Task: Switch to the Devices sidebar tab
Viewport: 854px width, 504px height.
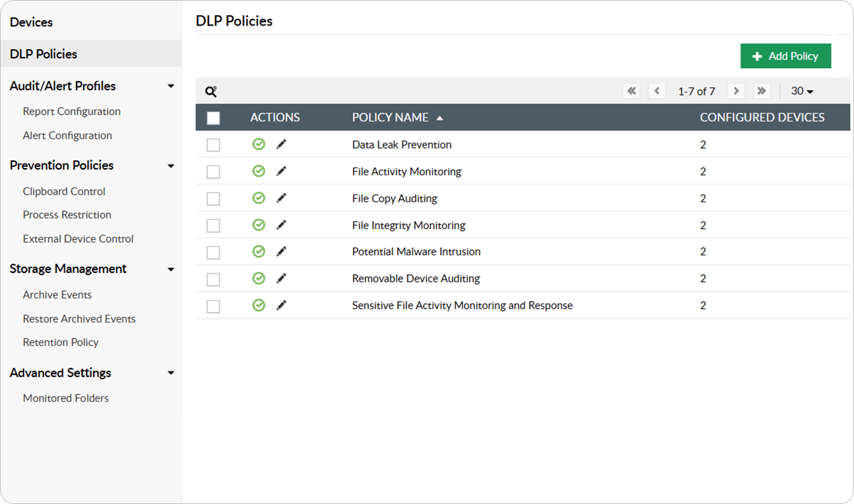Action: click(31, 22)
